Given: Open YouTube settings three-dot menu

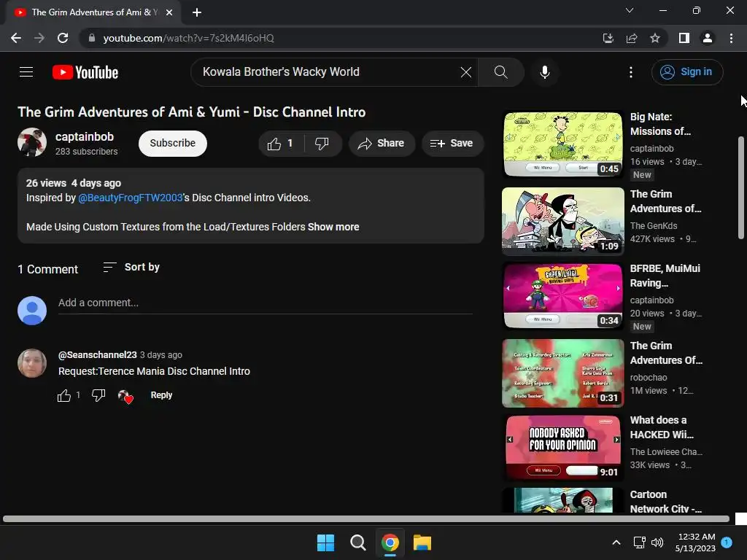Looking at the screenshot, I should 631,72.
